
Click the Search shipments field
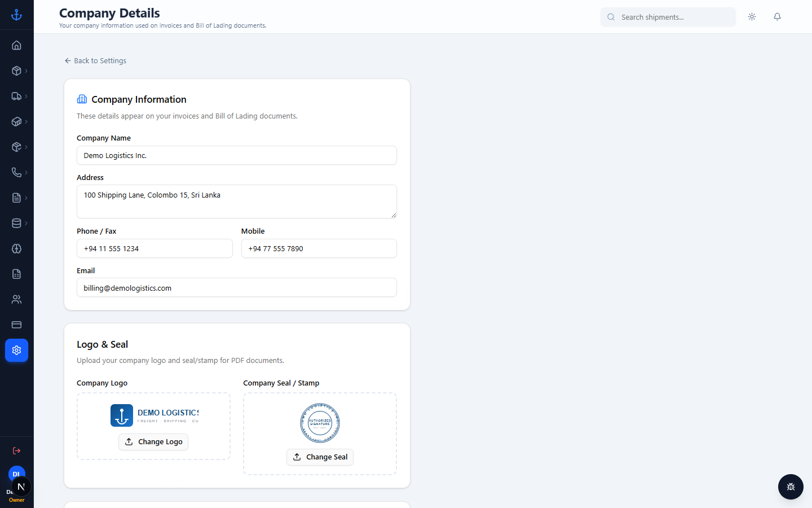pos(668,17)
